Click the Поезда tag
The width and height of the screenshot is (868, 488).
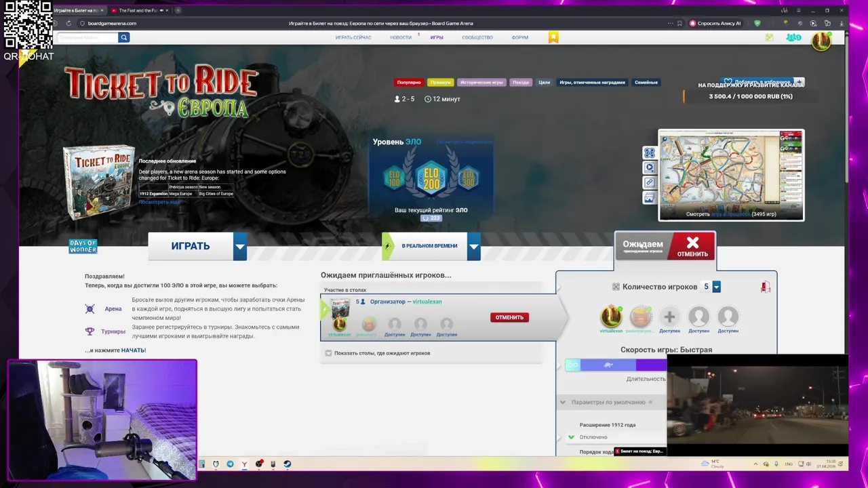coord(521,82)
